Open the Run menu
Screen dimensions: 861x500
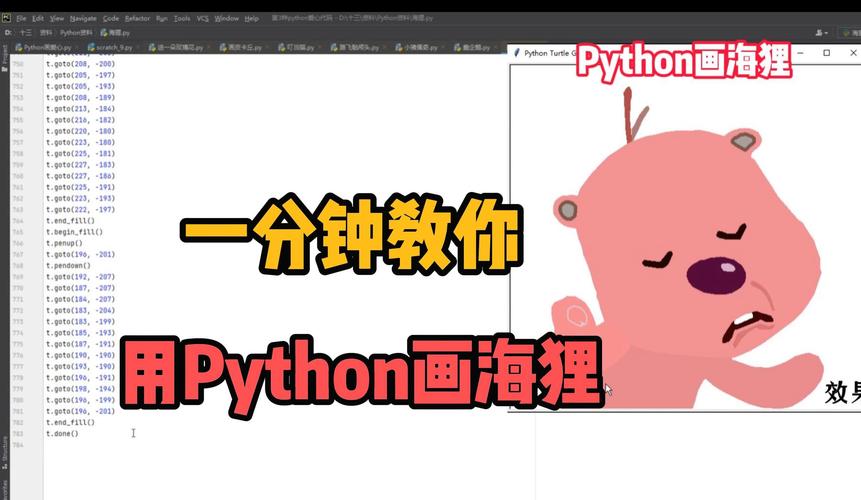click(x=161, y=18)
